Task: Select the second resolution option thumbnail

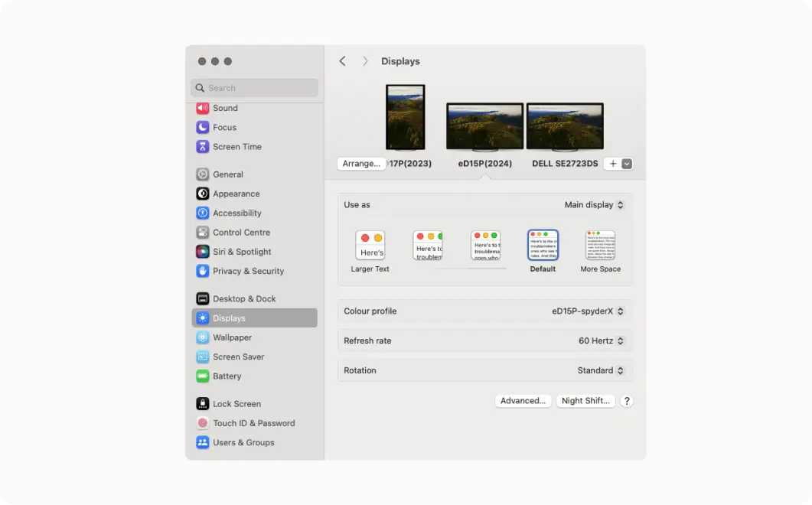Action: coord(428,246)
